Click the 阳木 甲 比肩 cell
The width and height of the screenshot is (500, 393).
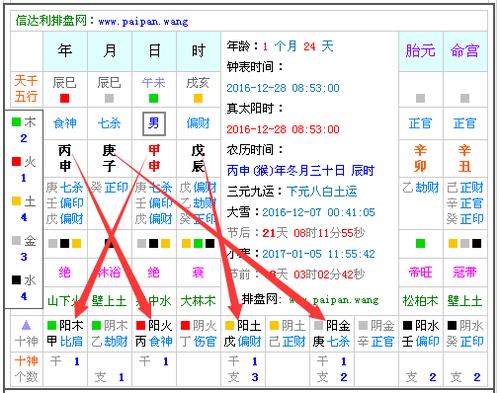(x=65, y=333)
